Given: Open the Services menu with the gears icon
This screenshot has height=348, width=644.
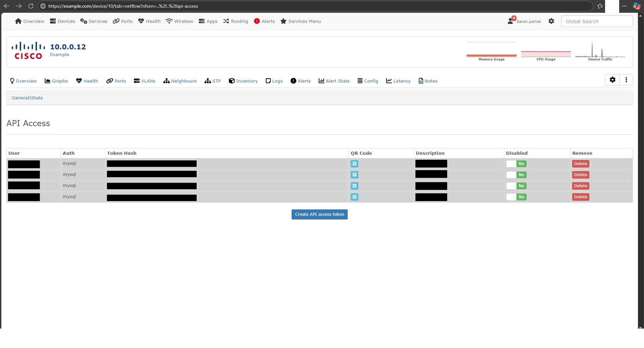Looking at the screenshot, I should 94,21.
